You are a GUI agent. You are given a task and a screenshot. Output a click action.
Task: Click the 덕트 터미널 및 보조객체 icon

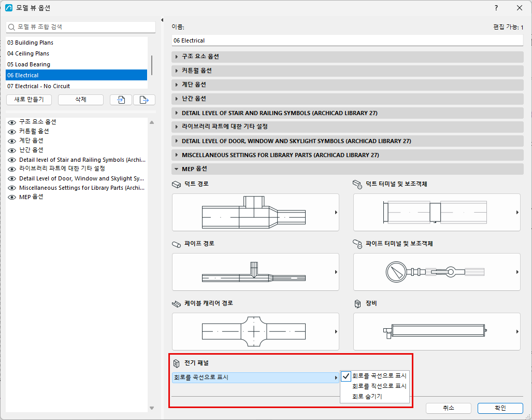(357, 185)
